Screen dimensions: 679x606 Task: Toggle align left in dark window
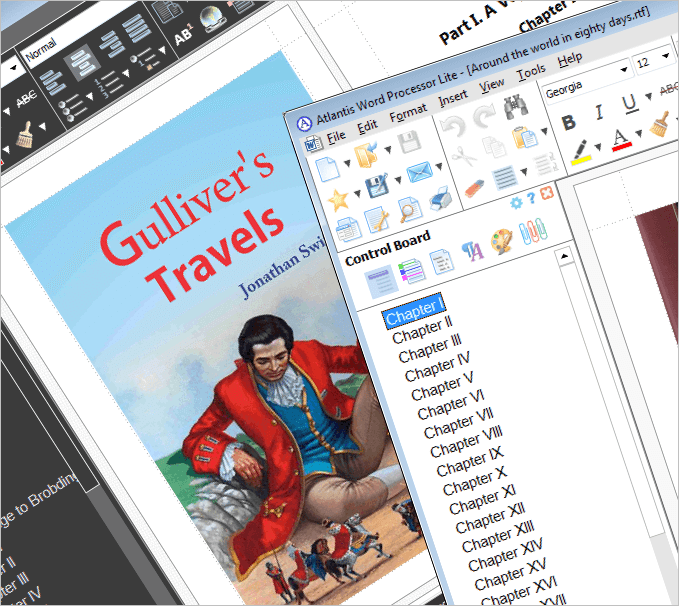tap(52, 82)
